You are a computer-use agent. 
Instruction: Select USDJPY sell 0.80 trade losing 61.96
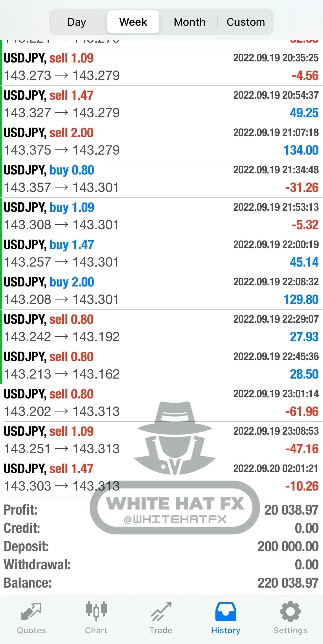click(x=161, y=403)
